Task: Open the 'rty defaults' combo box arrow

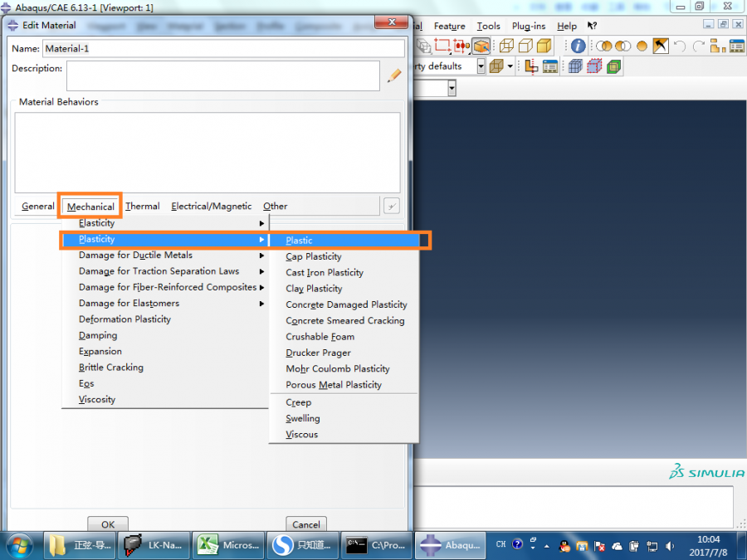Action: [481, 66]
